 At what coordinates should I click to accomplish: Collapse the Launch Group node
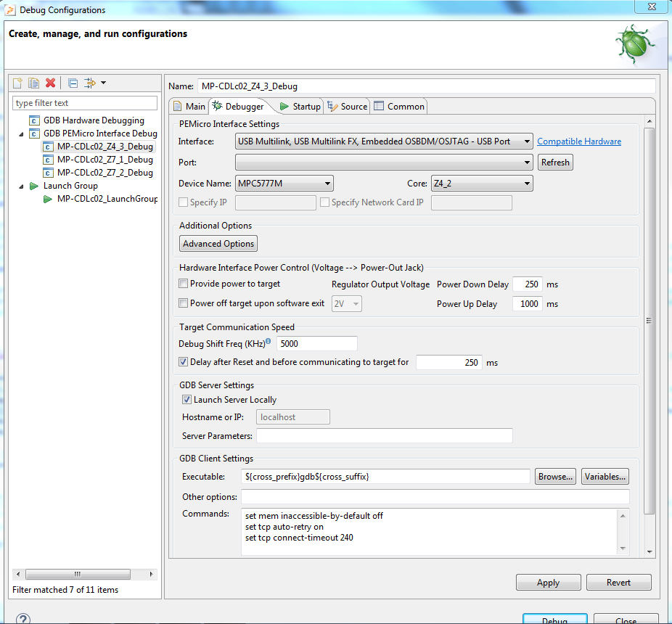21,186
